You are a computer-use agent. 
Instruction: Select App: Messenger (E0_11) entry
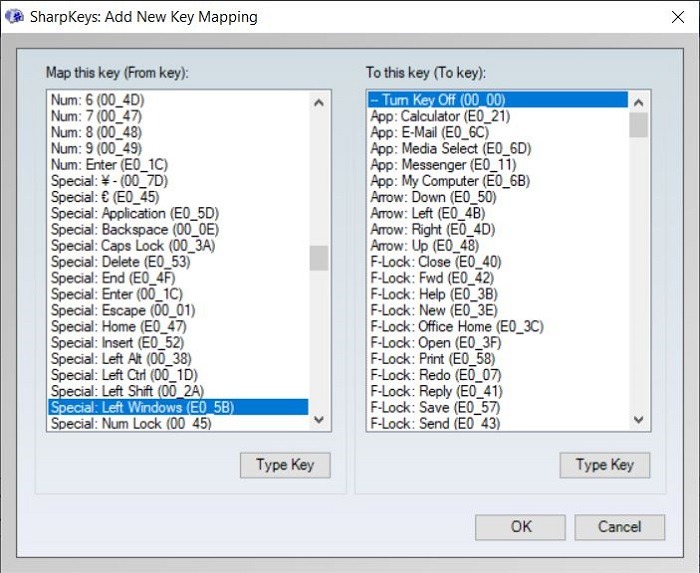coord(498,165)
